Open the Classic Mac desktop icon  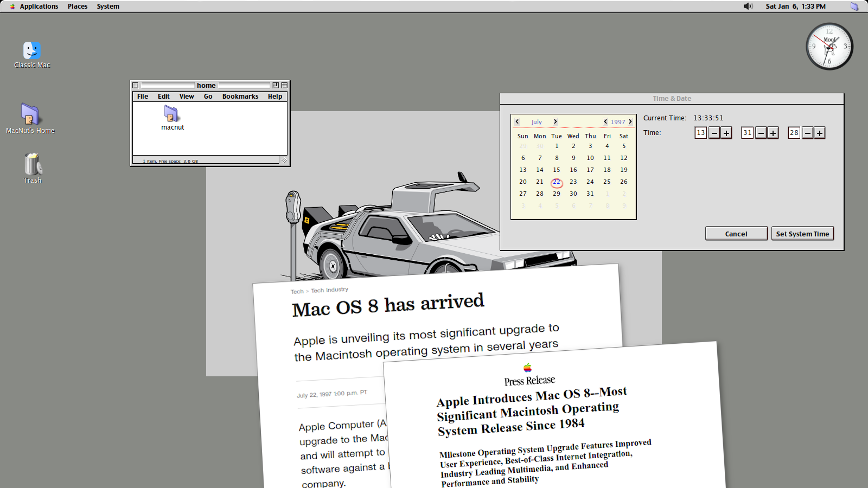coord(32,50)
